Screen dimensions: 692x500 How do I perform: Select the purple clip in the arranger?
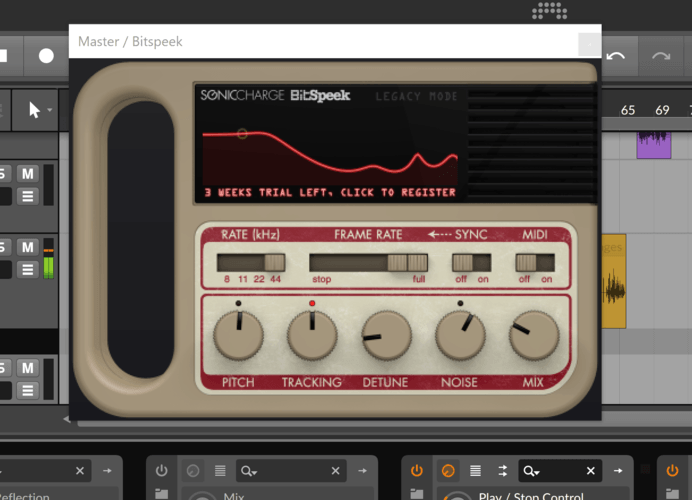click(x=654, y=145)
